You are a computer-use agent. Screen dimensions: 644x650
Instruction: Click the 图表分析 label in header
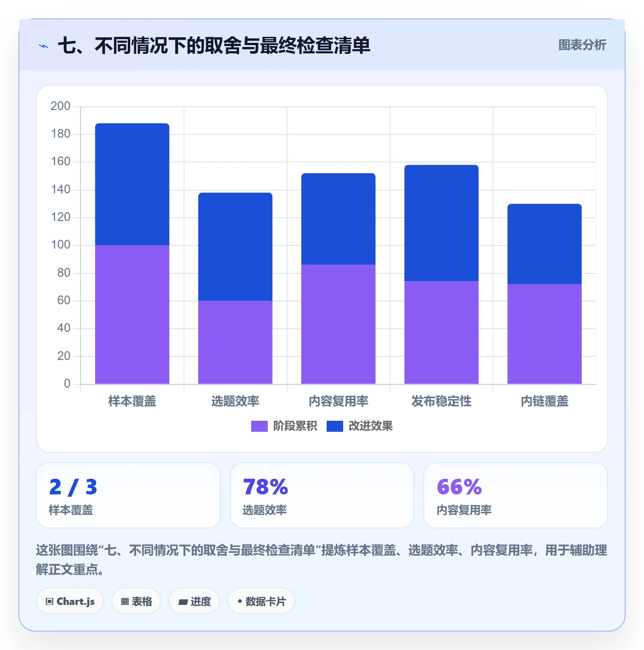[582, 45]
